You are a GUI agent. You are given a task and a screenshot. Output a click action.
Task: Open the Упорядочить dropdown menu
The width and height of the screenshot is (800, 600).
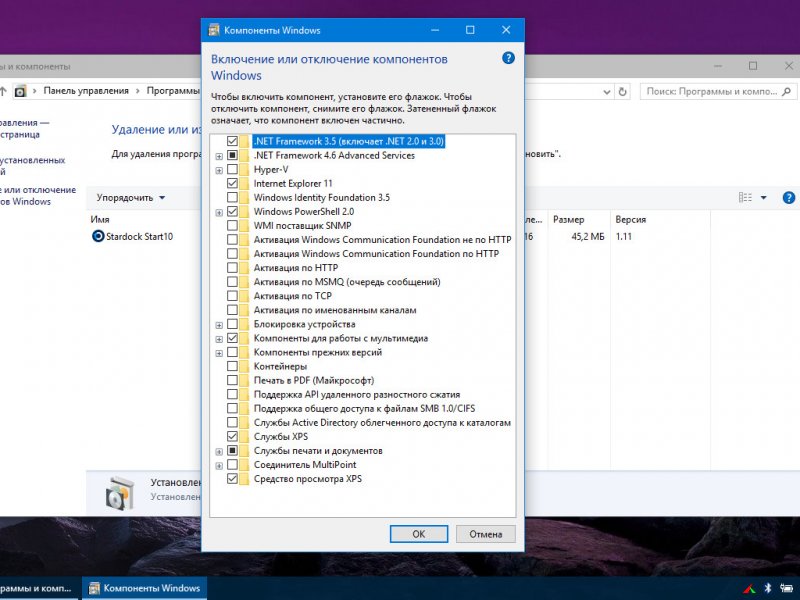click(131, 197)
